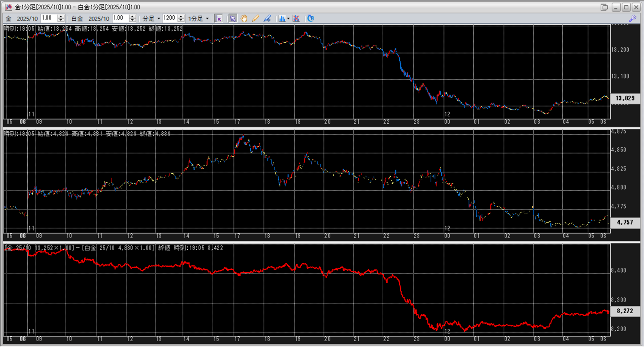Click the line edit pen tool
Viewport: 644px width, 347px height.
click(267, 18)
